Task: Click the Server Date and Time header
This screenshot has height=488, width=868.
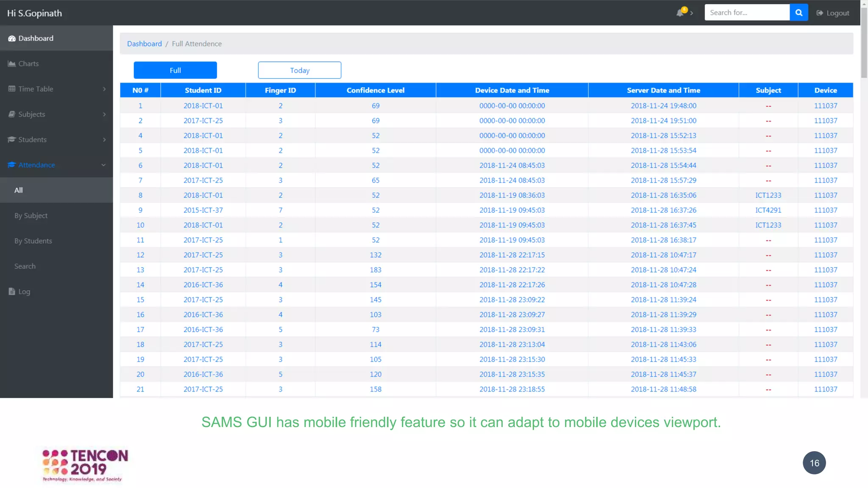Action: click(x=663, y=90)
